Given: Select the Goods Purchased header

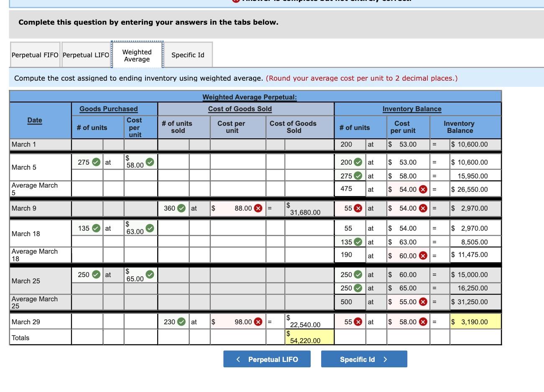Looking at the screenshot, I should click(x=109, y=109).
